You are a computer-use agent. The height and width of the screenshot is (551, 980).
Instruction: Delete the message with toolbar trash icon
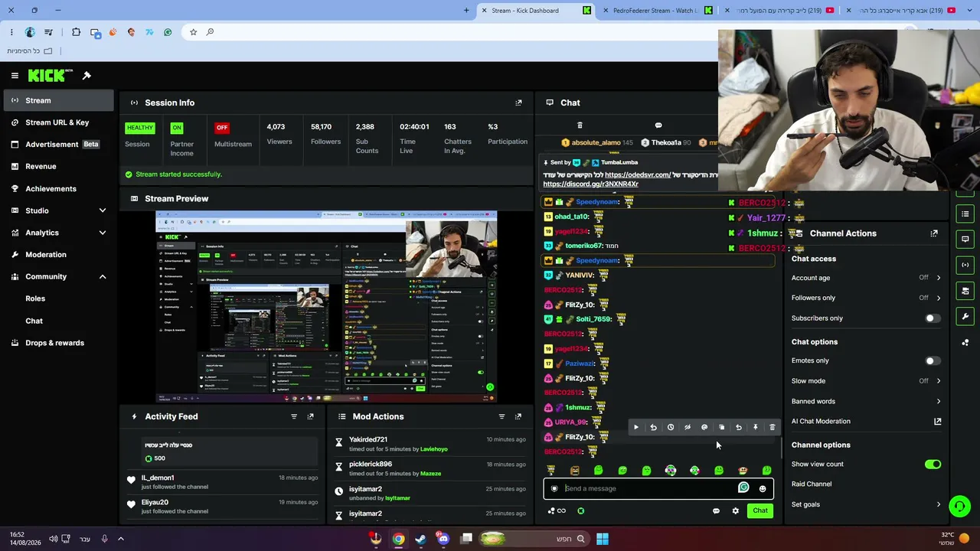tap(772, 428)
